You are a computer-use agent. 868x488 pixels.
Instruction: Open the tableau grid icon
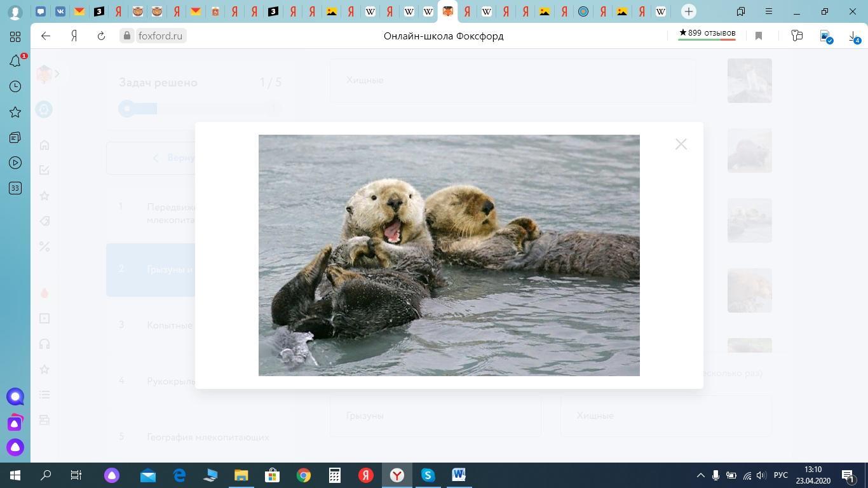click(x=15, y=36)
